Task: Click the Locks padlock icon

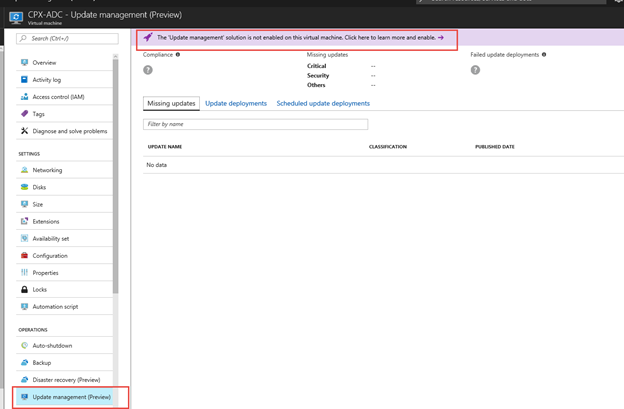Action: click(24, 289)
